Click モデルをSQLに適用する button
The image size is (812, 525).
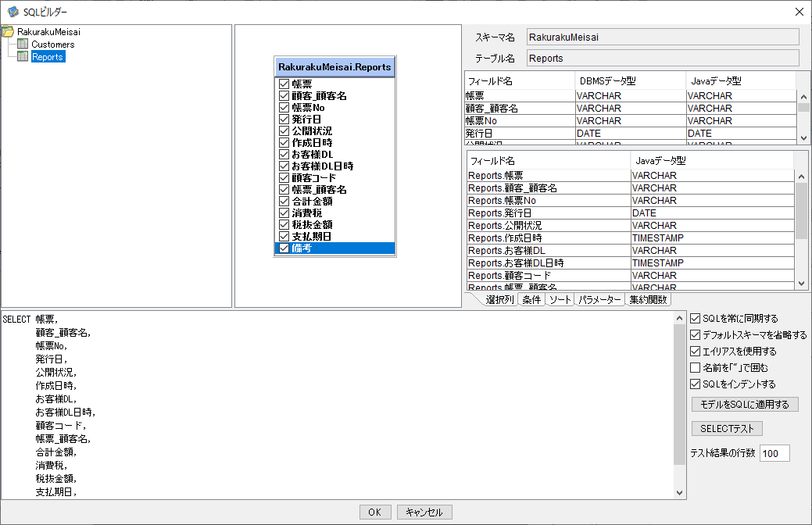[x=745, y=405]
